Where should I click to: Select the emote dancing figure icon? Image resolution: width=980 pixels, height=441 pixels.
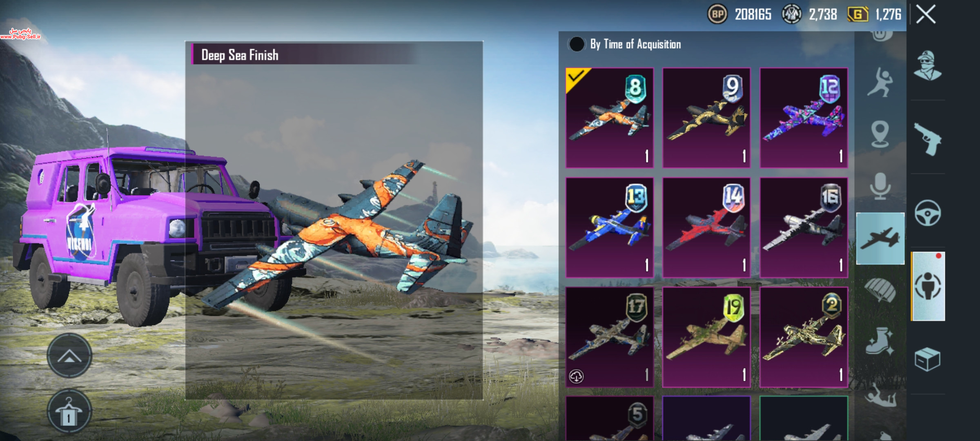[880, 82]
